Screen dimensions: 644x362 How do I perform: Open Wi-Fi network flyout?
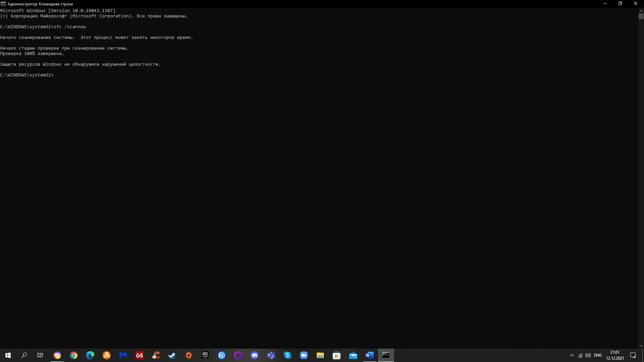[580, 355]
